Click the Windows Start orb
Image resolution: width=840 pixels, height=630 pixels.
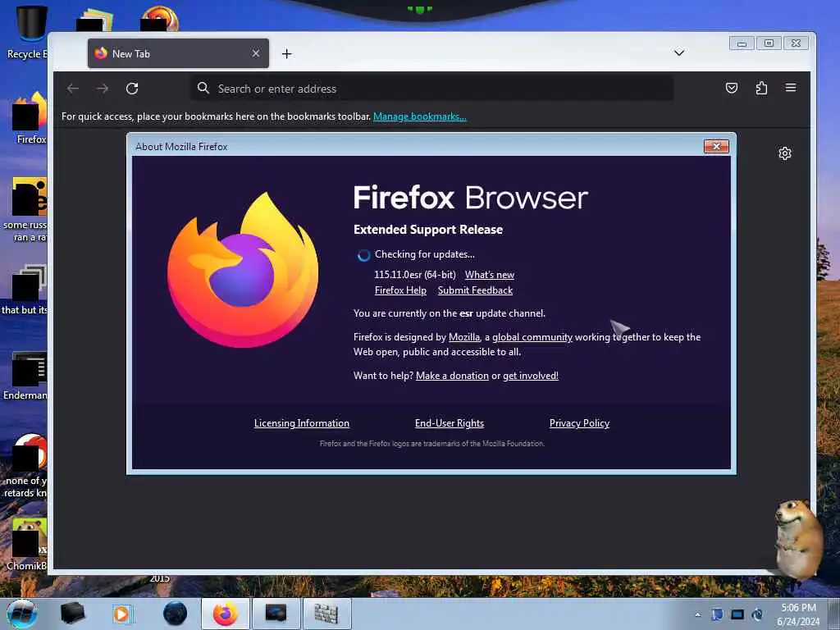point(21,614)
